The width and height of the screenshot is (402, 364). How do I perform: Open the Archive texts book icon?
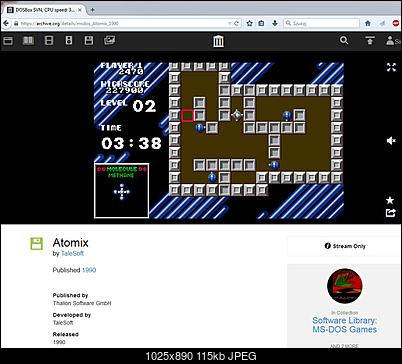(28, 41)
